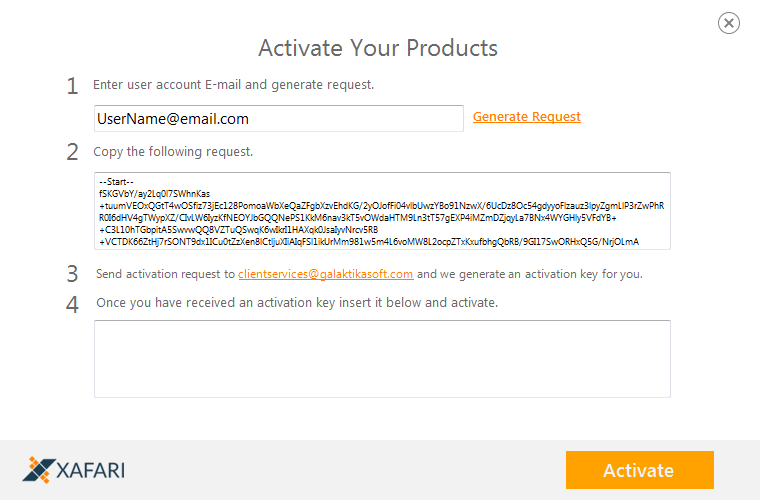Screen dimensions: 760x500
Task: Click the Generate Request link
Action: [526, 117]
